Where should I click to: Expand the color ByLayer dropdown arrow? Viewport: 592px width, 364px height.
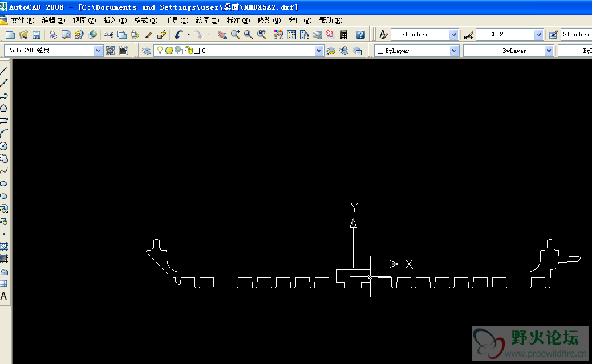(454, 51)
